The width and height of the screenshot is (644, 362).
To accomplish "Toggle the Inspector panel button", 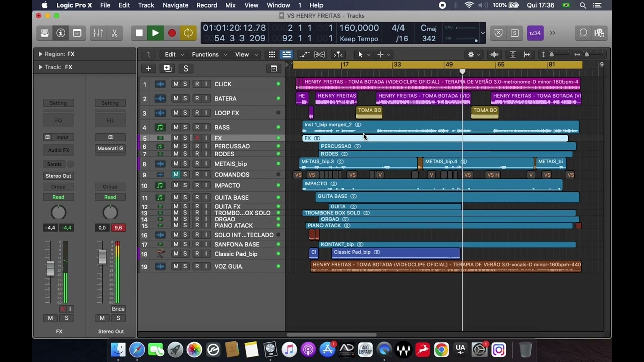I will (x=61, y=33).
